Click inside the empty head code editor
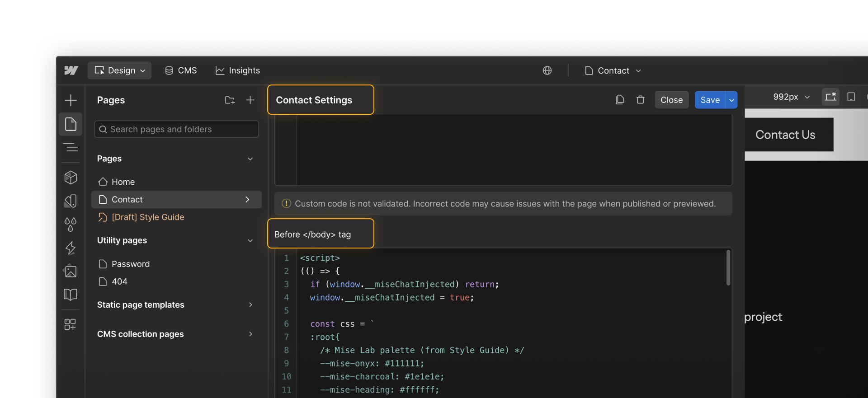 (514, 149)
